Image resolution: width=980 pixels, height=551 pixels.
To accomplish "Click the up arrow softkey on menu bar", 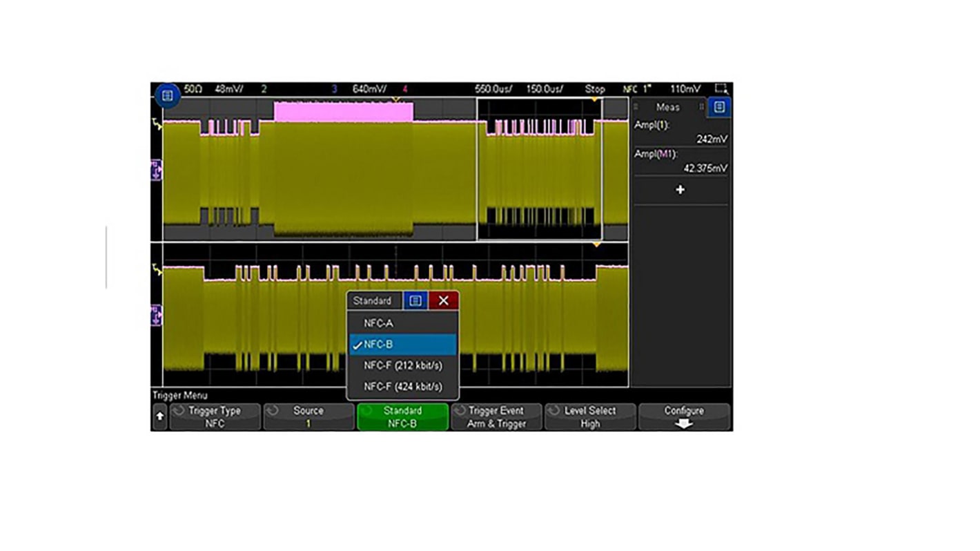I will click(x=159, y=416).
